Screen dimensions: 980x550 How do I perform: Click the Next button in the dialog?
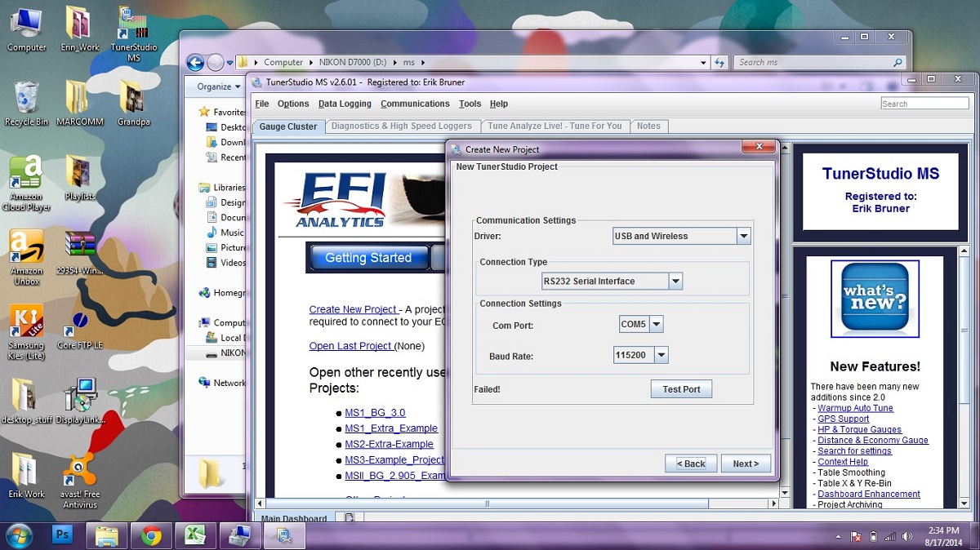pos(746,464)
